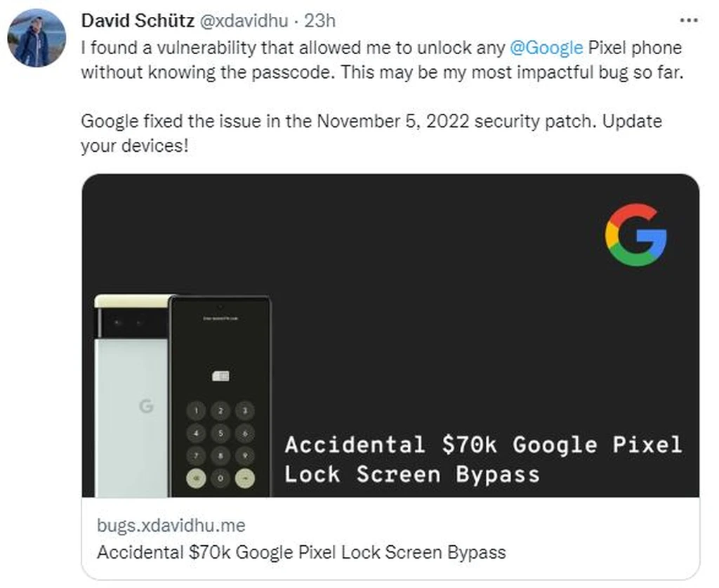Open the @xdavidhu handle
This screenshot has height=588, width=719.
(x=244, y=20)
